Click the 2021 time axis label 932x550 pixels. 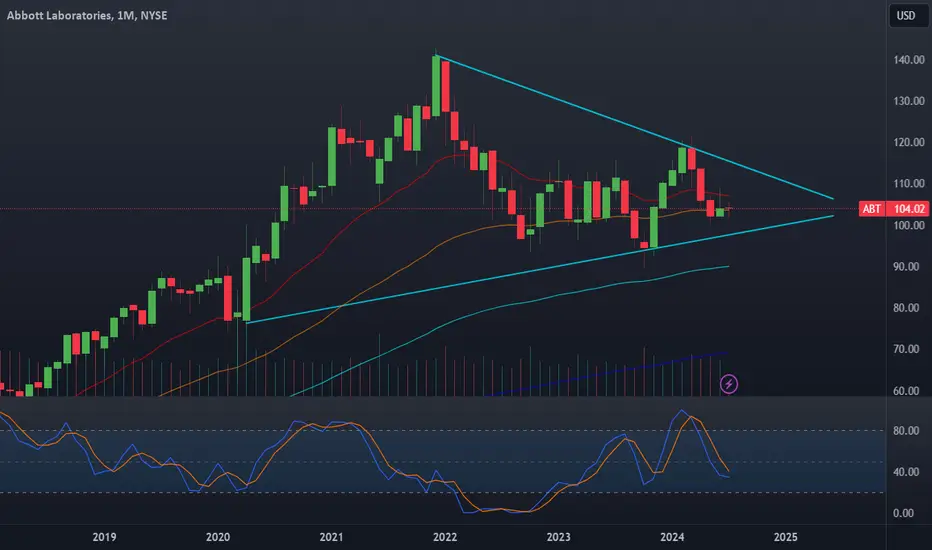click(x=331, y=537)
